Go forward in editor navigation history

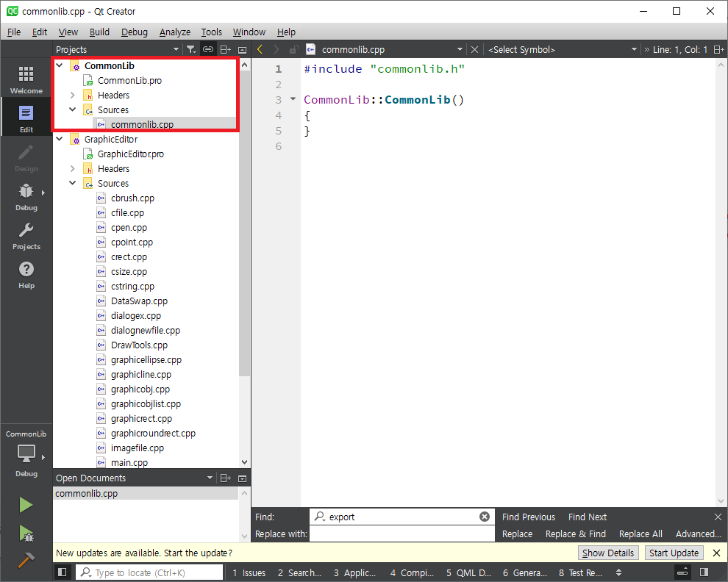[276, 49]
